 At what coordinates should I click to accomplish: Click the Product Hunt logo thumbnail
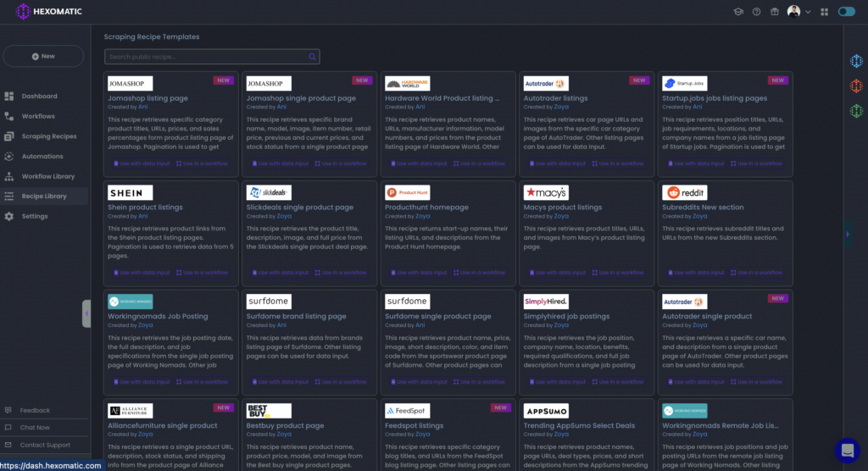(x=408, y=192)
